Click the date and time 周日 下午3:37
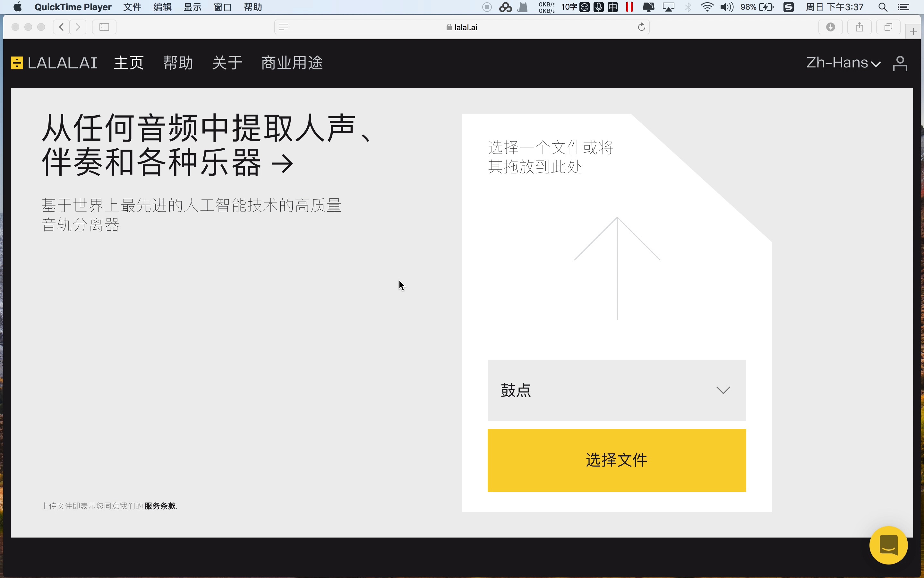The width and height of the screenshot is (924, 578). (x=835, y=7)
